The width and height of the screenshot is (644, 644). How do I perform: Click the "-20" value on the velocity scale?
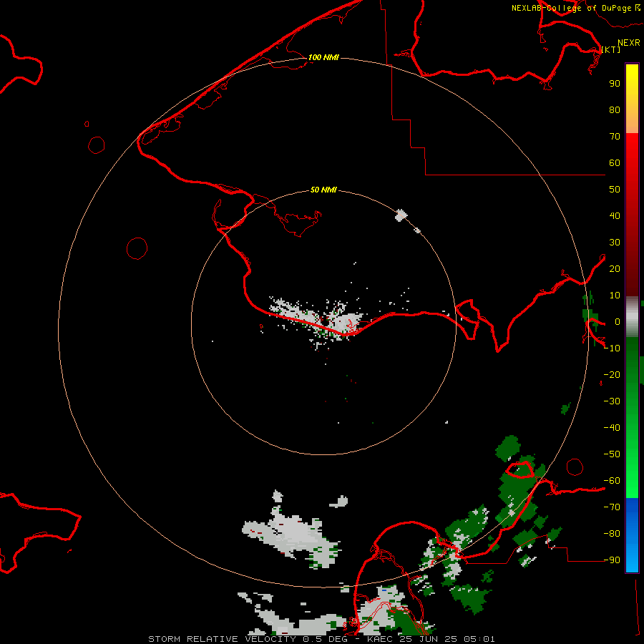612,375
